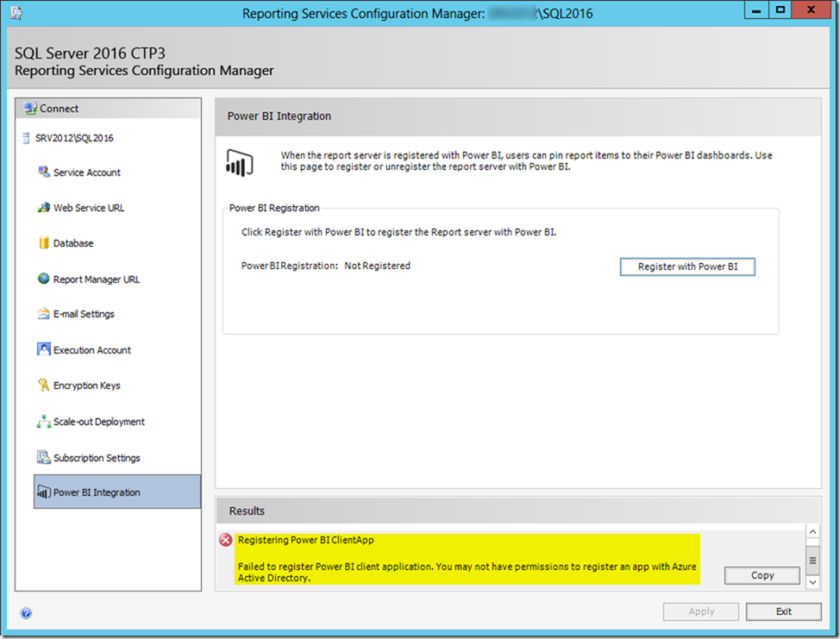Click the Connect button label

point(59,108)
